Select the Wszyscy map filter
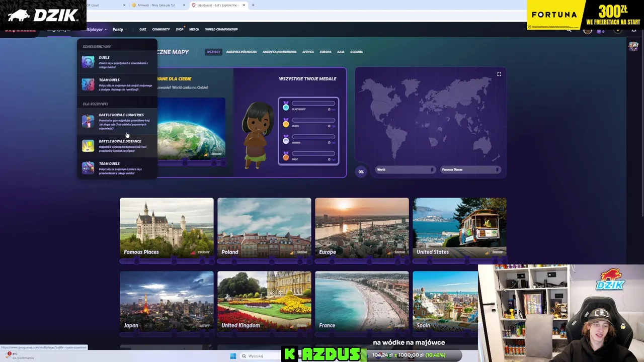 214,52
